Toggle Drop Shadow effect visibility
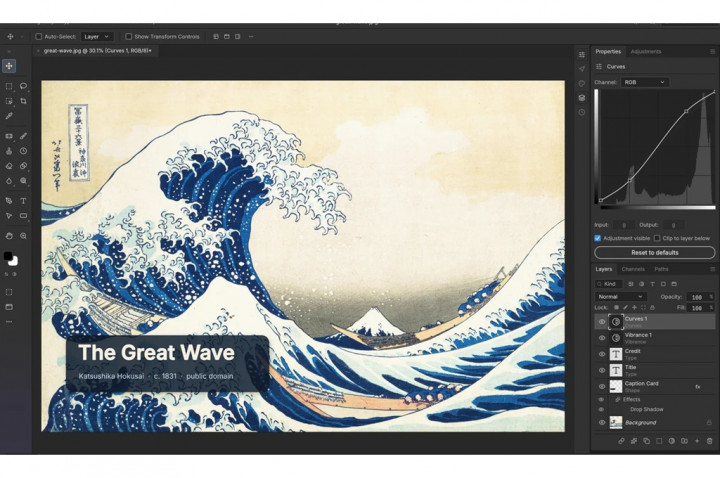 (x=602, y=409)
